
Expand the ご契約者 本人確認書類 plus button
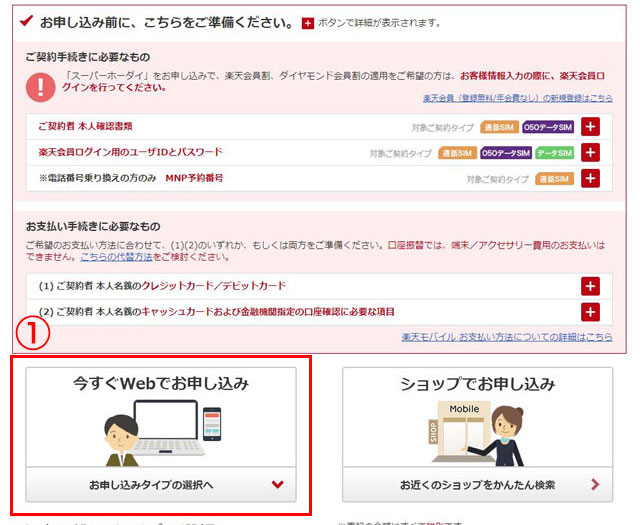pyautogui.click(x=590, y=127)
